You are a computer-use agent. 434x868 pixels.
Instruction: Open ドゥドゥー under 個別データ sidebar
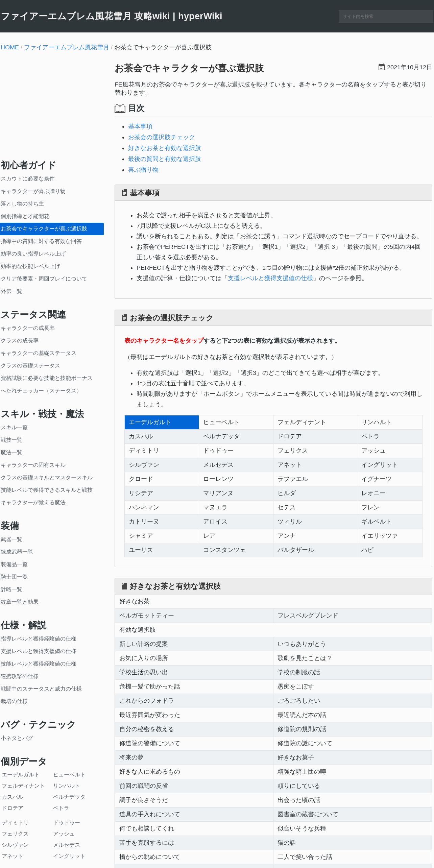pyautogui.click(x=67, y=823)
